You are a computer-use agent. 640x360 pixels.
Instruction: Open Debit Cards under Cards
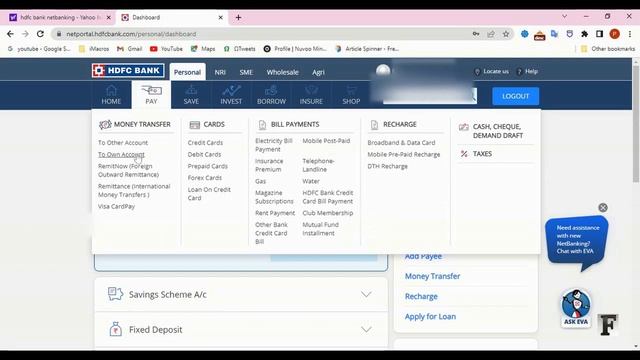[204, 155]
